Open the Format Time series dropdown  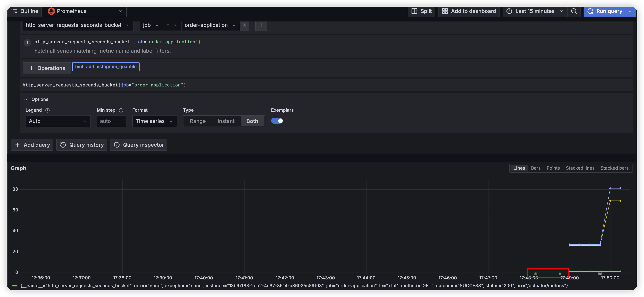point(154,121)
